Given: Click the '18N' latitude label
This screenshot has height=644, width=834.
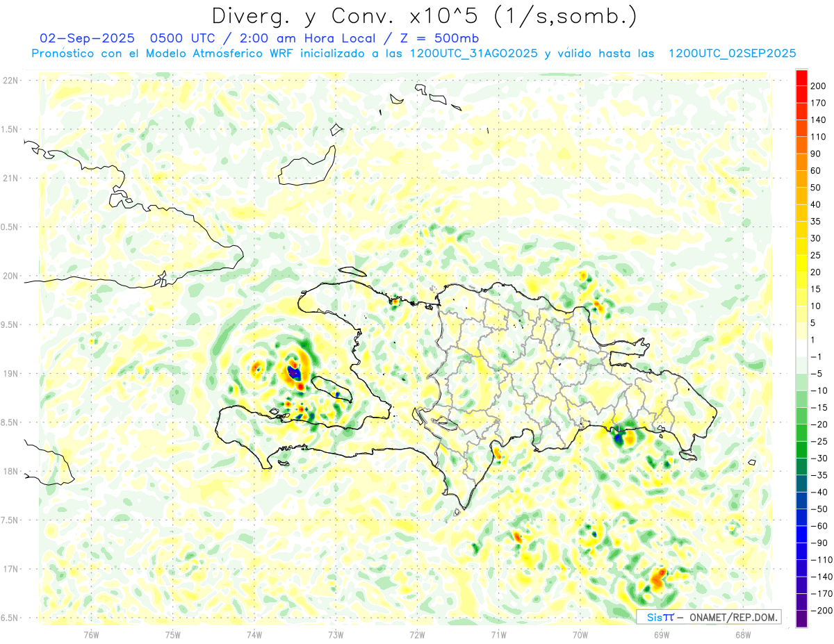Looking at the screenshot, I should coord(10,471).
